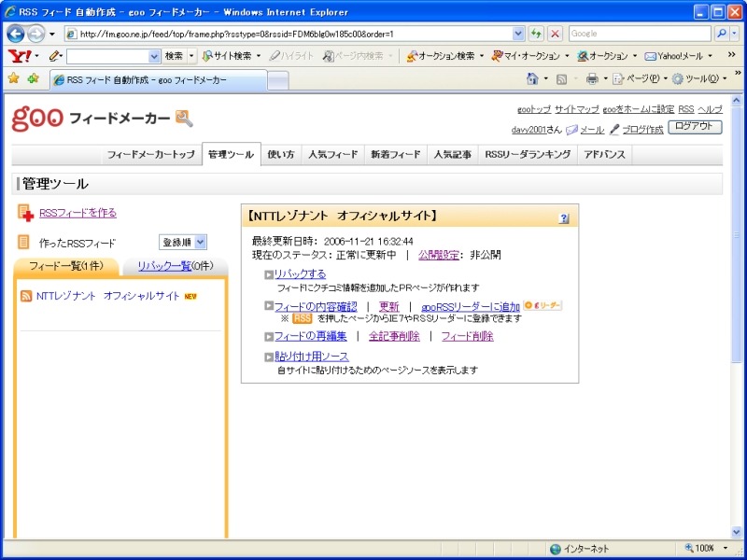
Task: Expand the address bar history dropdown
Action: (518, 34)
